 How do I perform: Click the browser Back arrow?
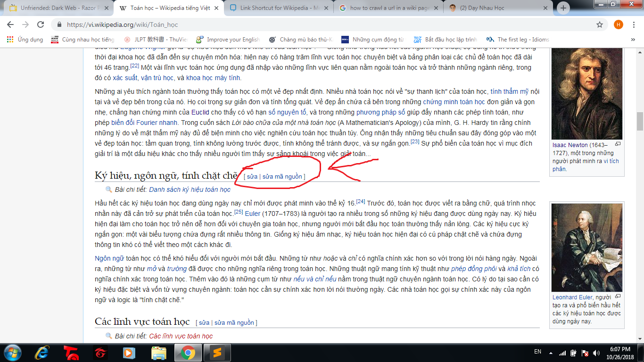point(10,25)
